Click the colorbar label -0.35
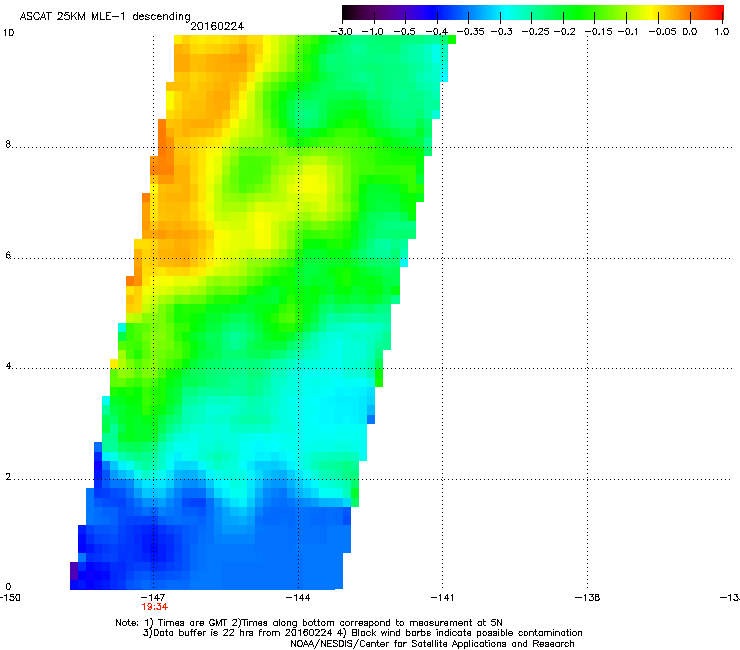This screenshot has height=650, width=740. [x=470, y=32]
